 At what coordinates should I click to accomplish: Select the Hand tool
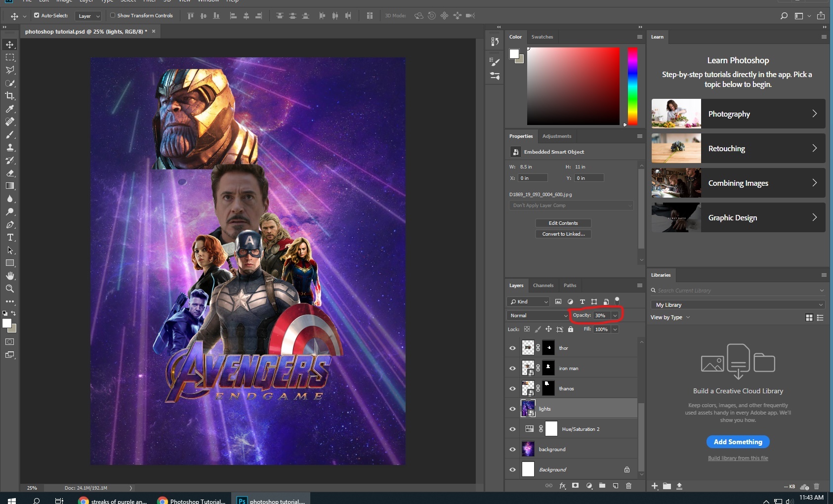pyautogui.click(x=10, y=276)
